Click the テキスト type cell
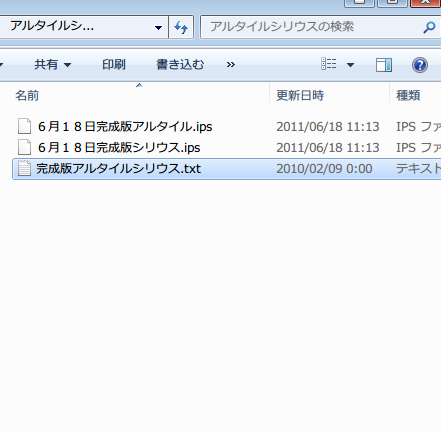 pyautogui.click(x=418, y=169)
